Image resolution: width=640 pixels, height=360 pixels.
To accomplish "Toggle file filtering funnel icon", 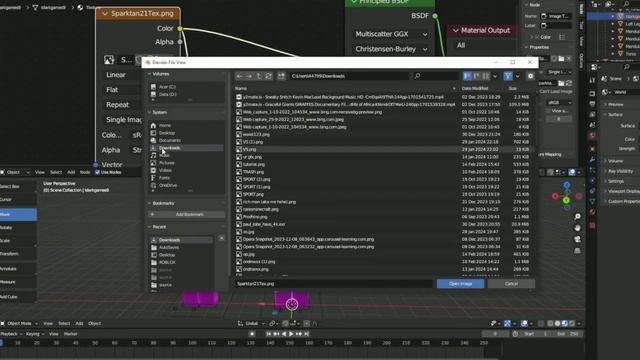I will pos(508,76).
